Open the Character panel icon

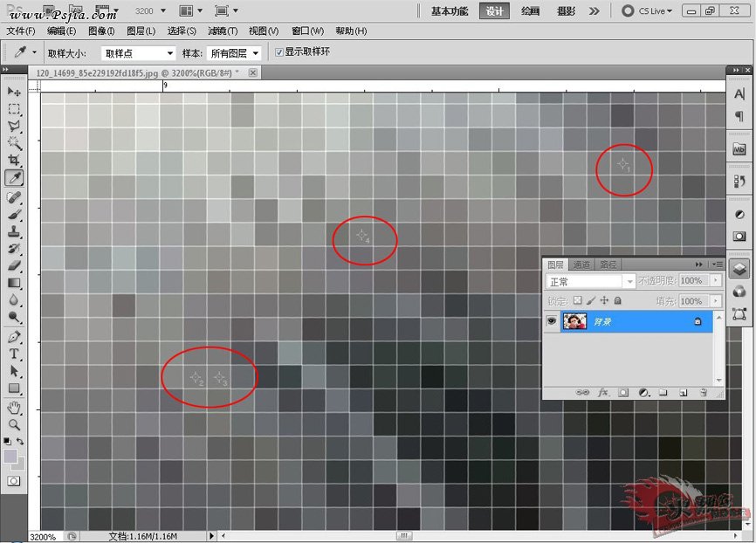pos(739,94)
